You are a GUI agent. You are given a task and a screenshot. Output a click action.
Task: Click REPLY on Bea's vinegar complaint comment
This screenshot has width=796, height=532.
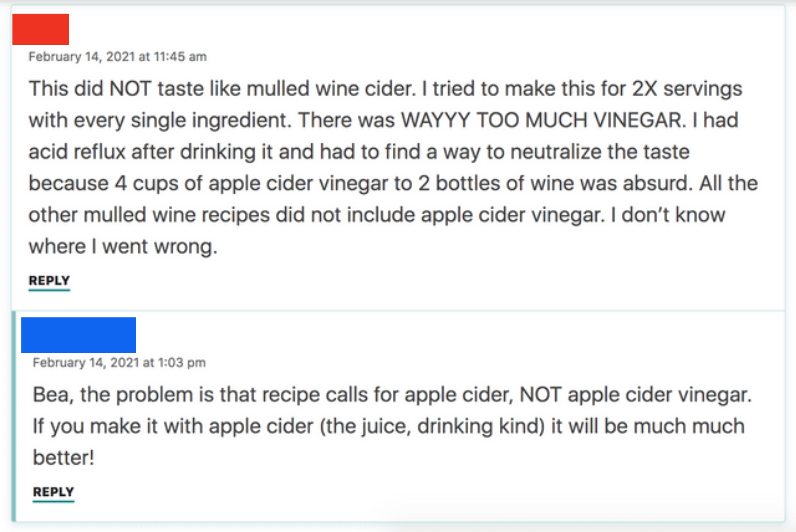coord(49,280)
